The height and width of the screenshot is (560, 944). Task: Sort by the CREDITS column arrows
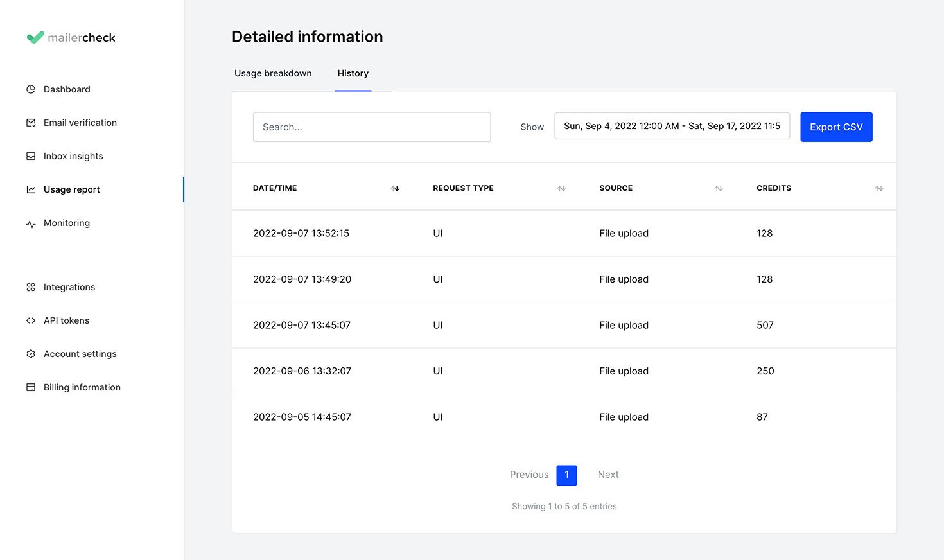(879, 188)
